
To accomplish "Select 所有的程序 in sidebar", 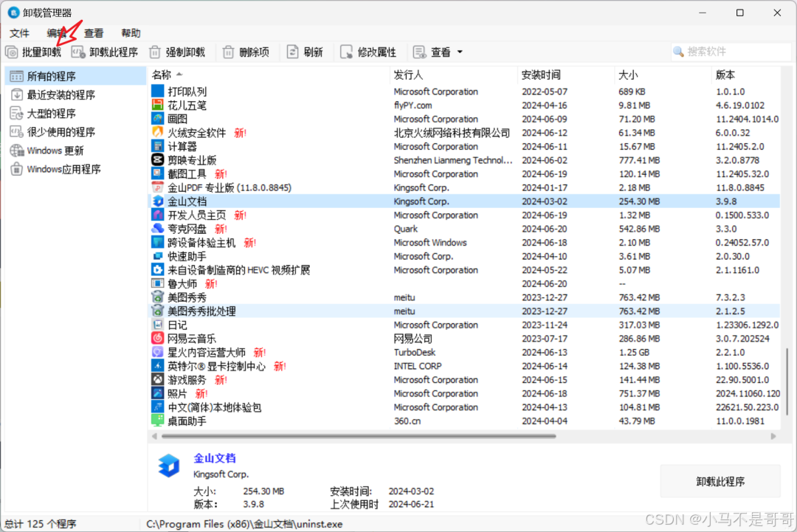I will click(75, 76).
